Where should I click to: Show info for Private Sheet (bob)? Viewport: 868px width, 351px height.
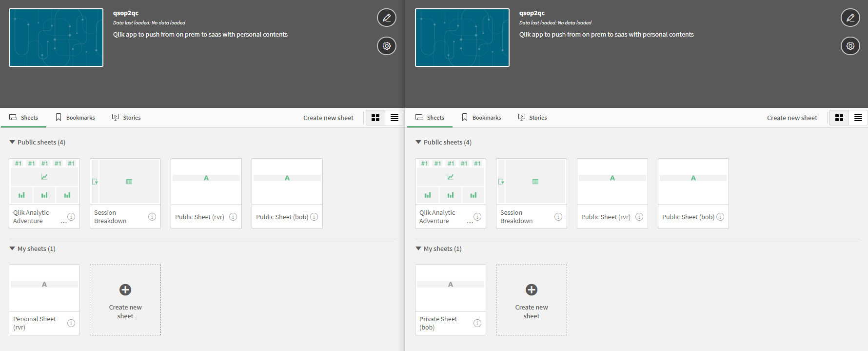[x=477, y=323]
